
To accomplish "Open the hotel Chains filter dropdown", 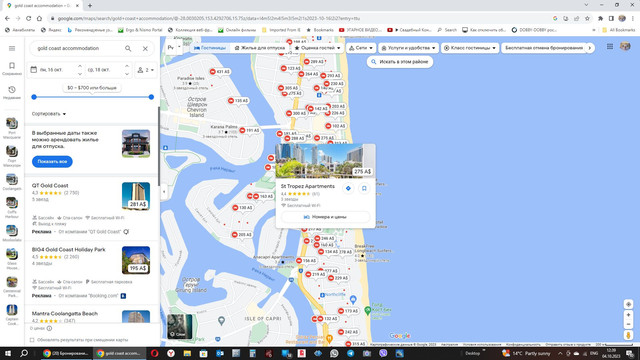I will click(x=361, y=48).
